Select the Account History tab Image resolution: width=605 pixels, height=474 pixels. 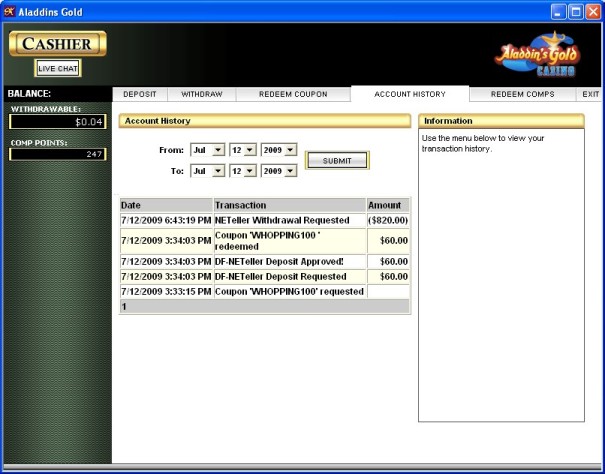[410, 94]
